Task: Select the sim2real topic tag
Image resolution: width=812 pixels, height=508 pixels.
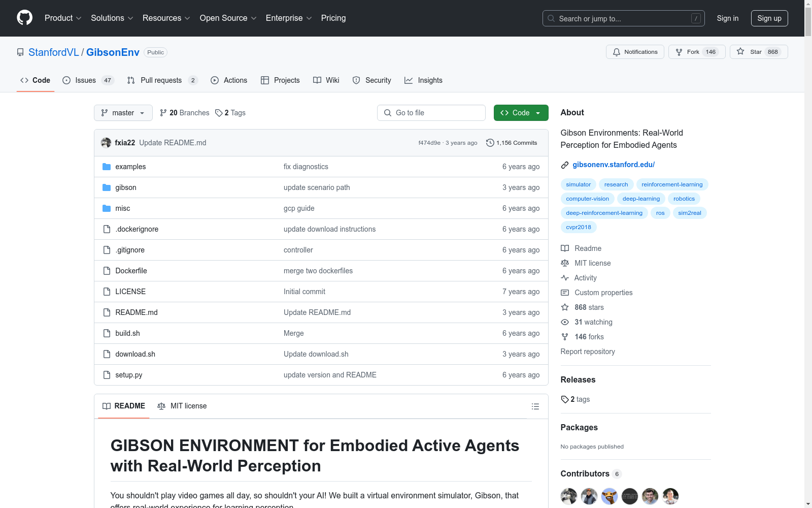Action: click(x=690, y=213)
